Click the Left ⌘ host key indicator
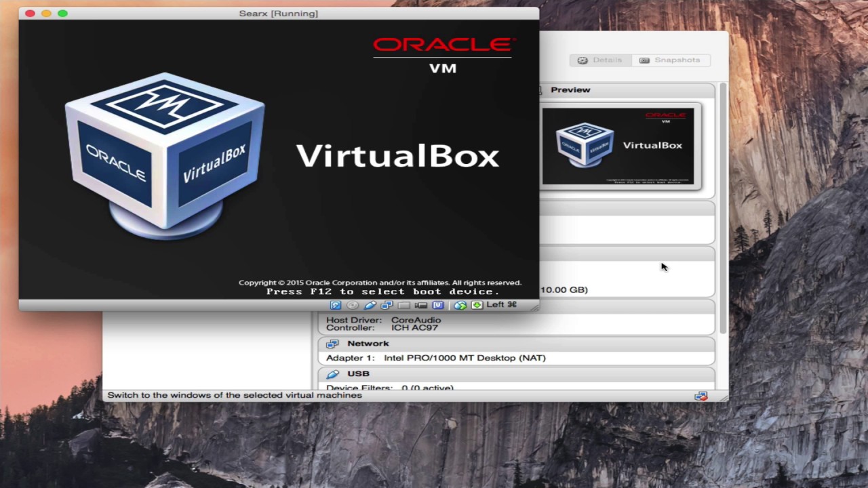 point(502,305)
